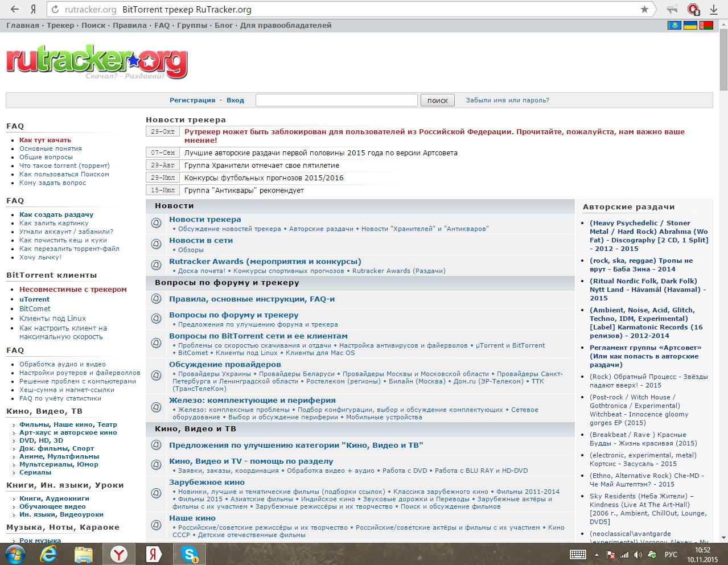Click the поиск search button
Image resolution: width=728 pixels, height=565 pixels.
click(x=438, y=100)
